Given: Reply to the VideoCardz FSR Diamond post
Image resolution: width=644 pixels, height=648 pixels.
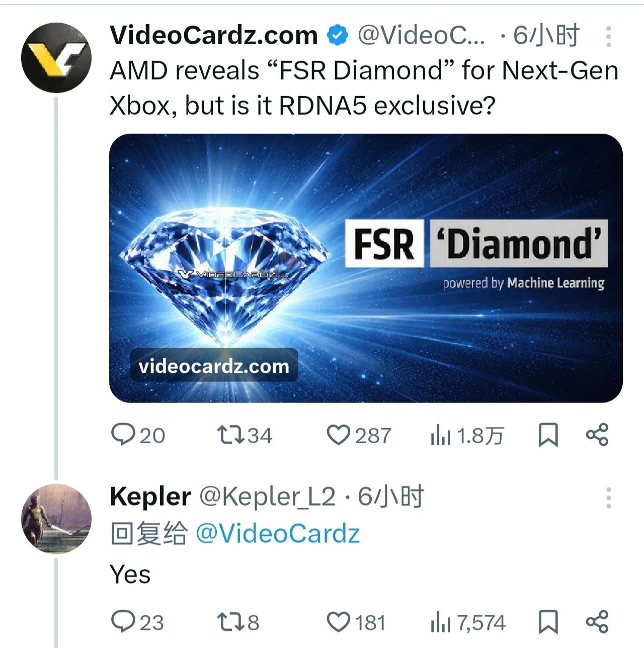Looking at the screenshot, I should click(123, 435).
